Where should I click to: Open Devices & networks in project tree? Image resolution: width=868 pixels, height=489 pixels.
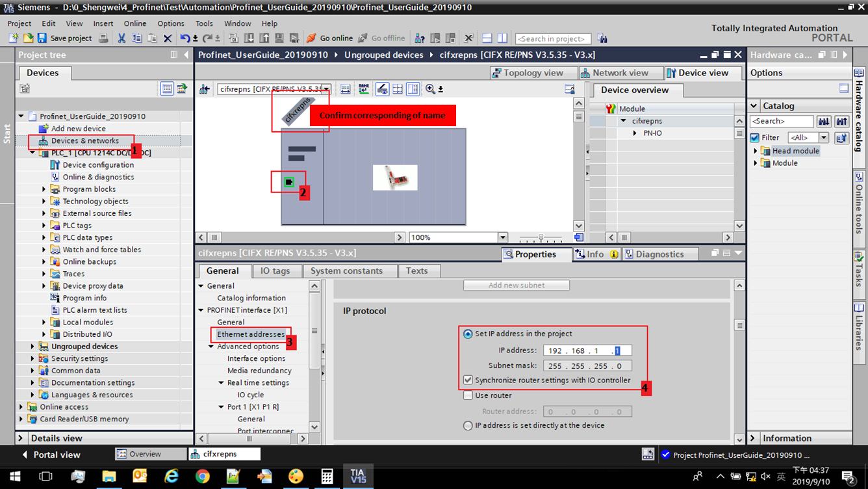84,140
